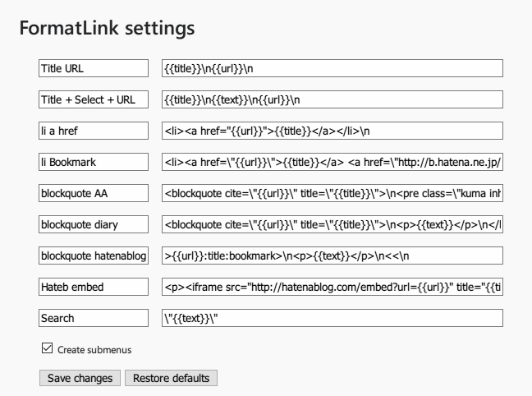Select the Hateb embed name field
Screen dimensions: 532x396
click(x=94, y=287)
